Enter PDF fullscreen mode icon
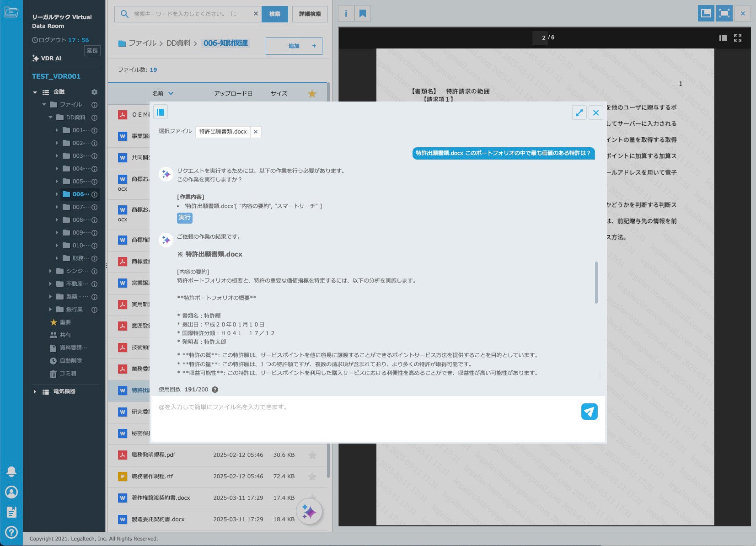 point(738,38)
